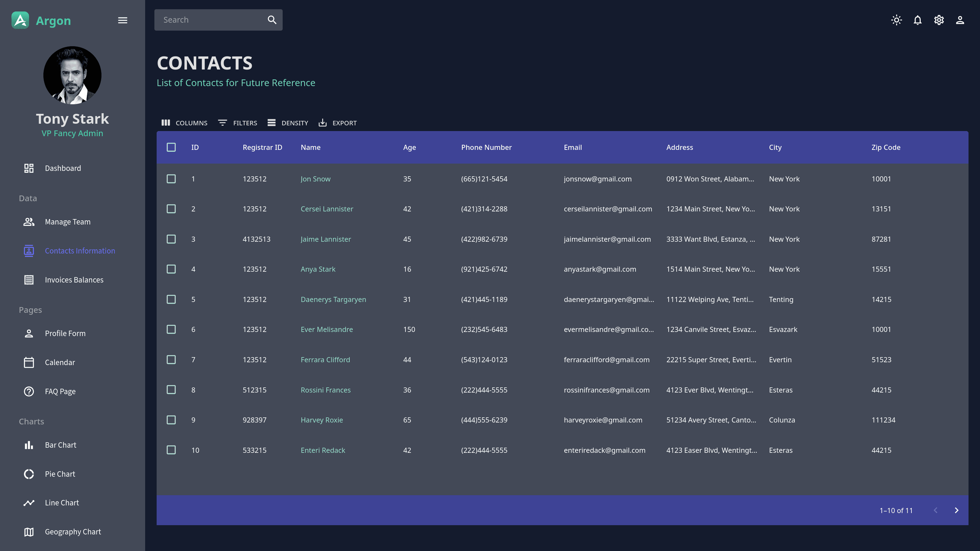Click the columns icon in the grid toolbar
Screen dimensions: 980x551
coord(166,123)
